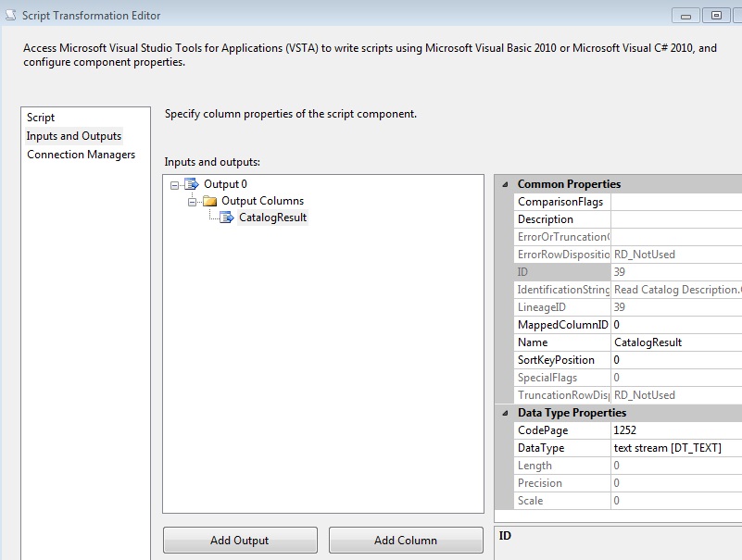Open the Connection Managers page

click(81, 155)
